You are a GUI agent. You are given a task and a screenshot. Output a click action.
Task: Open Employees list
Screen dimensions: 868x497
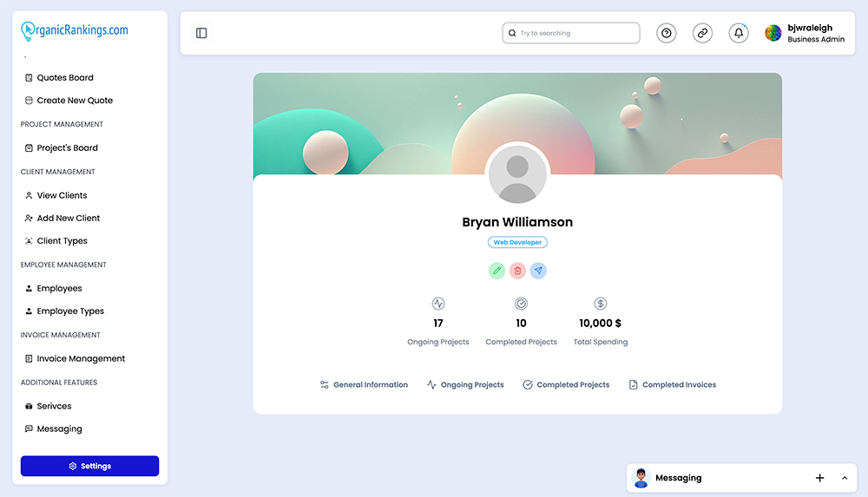point(54,288)
